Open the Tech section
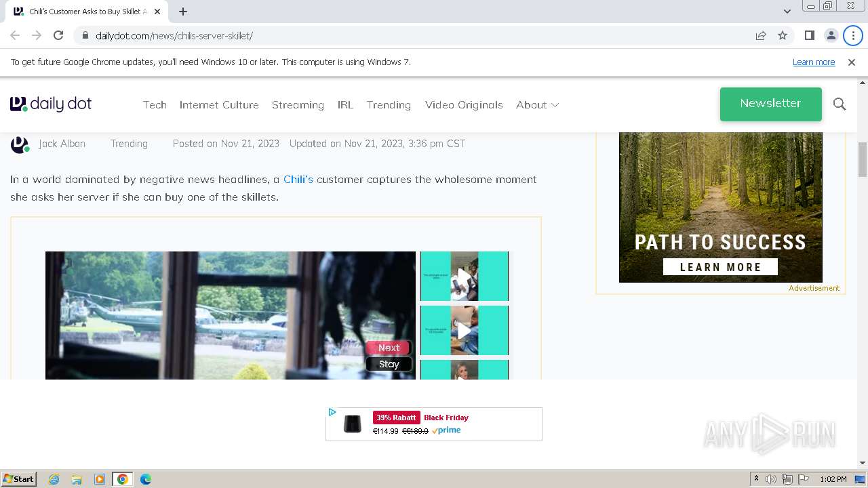This screenshot has width=868, height=488. click(x=155, y=104)
